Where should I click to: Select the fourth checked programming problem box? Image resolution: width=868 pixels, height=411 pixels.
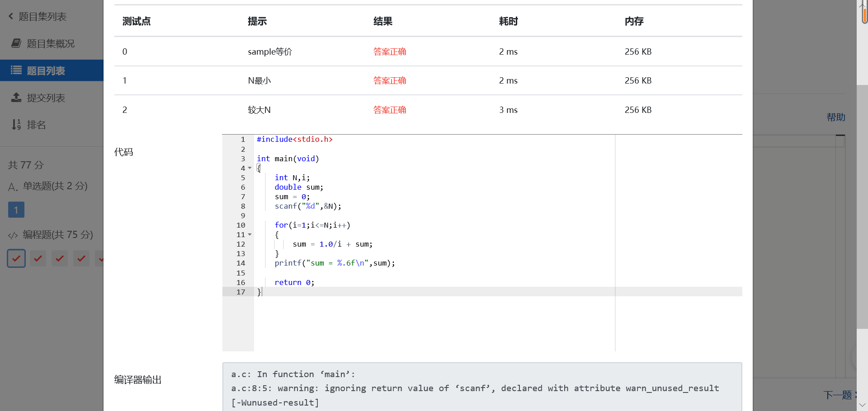(x=81, y=258)
